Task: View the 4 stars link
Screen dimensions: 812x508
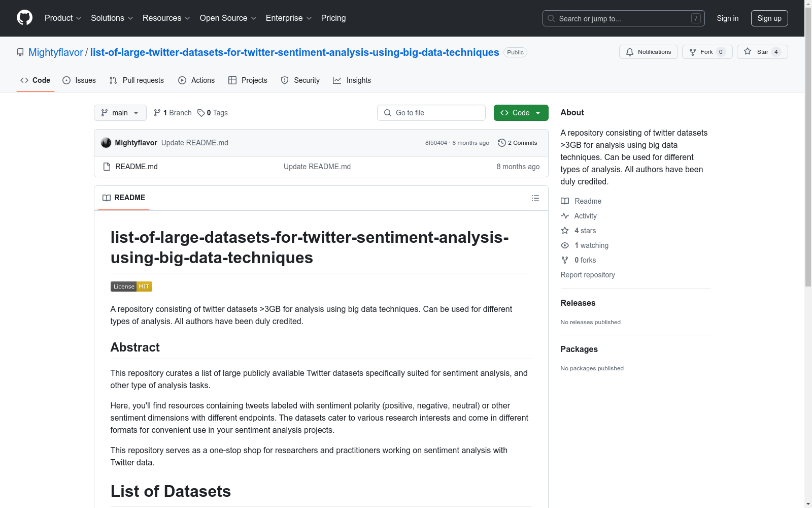Action: [x=579, y=231]
